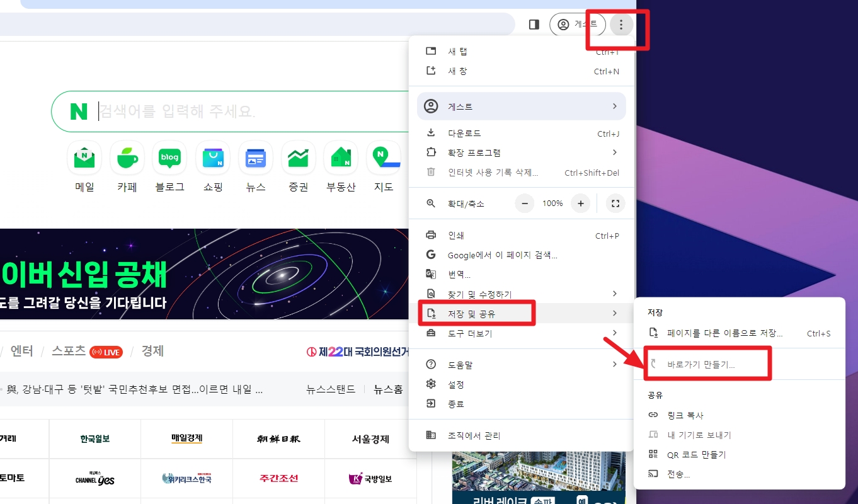Click the Guest profile button in toolbar
This screenshot has width=858, height=504.
point(578,25)
